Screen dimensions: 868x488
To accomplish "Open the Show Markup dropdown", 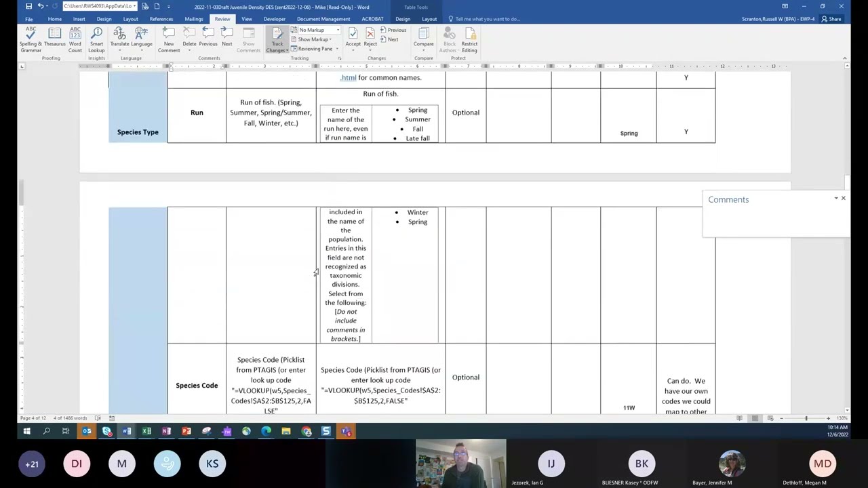I will click(315, 39).
